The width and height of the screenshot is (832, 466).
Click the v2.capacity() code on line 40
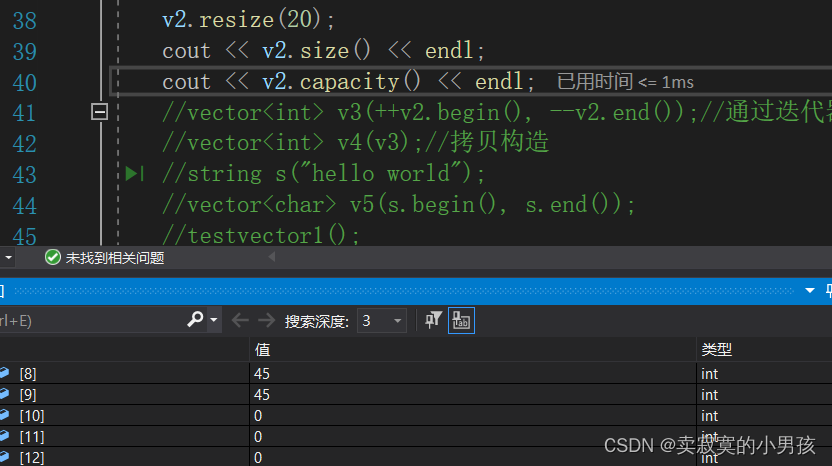341,82
